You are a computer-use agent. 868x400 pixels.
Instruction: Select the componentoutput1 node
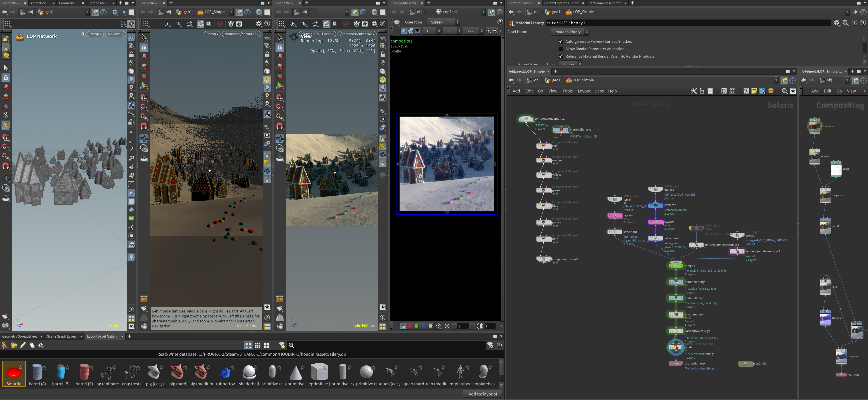click(x=543, y=259)
